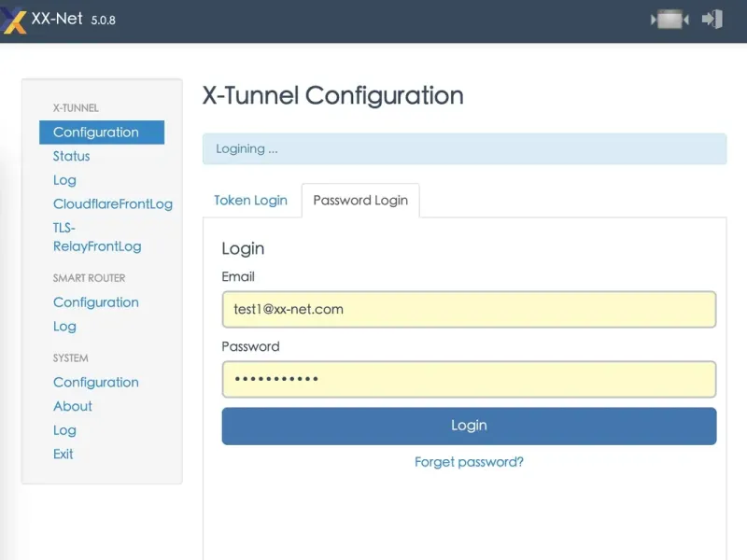Image resolution: width=747 pixels, height=560 pixels.
Task: View the Smart Router Log
Action: click(x=64, y=327)
